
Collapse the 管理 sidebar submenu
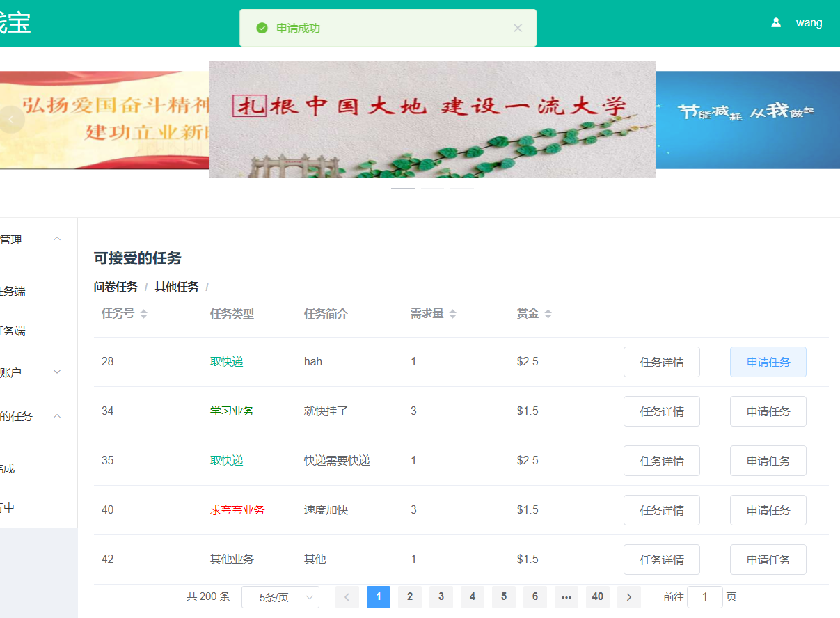(x=57, y=239)
